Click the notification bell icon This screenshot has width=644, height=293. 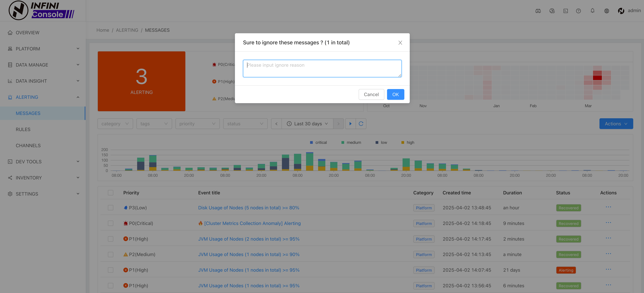(592, 11)
